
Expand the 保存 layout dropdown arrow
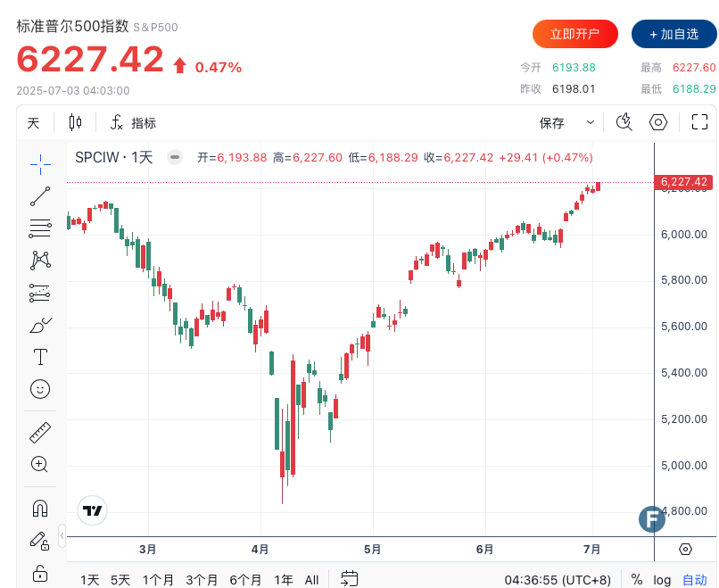[590, 122]
